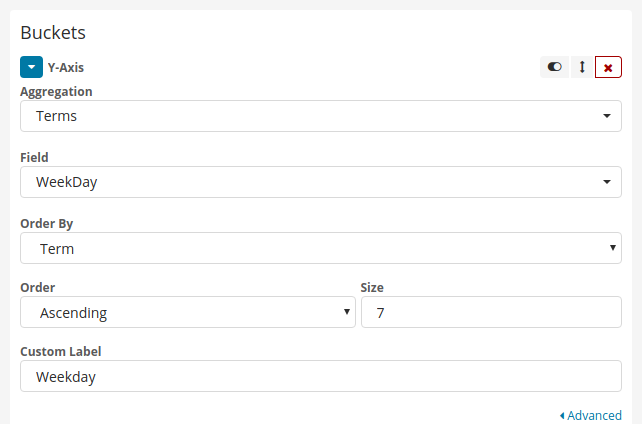Click the Aggregation field label
This screenshot has width=642, height=424.
[x=56, y=91]
